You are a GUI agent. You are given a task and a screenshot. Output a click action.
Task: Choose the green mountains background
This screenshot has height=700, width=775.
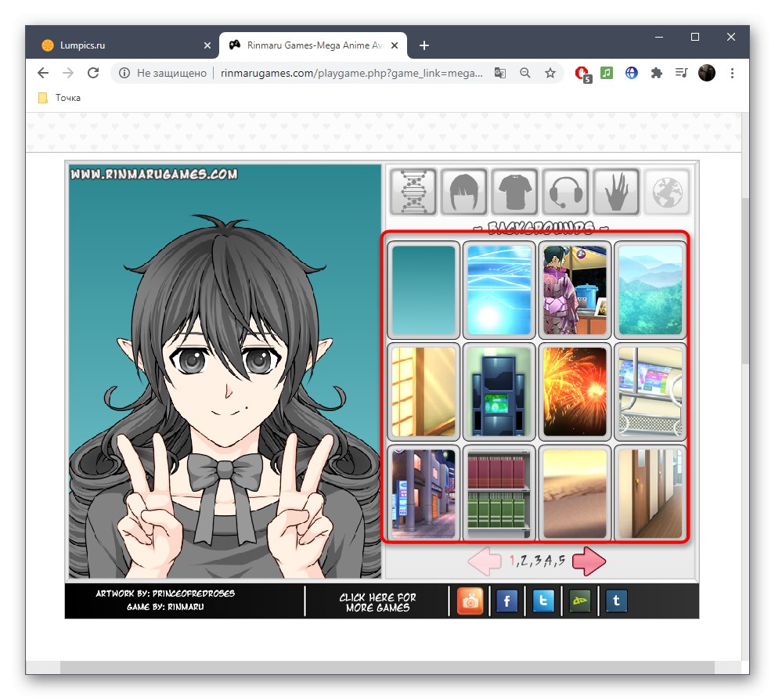[651, 290]
